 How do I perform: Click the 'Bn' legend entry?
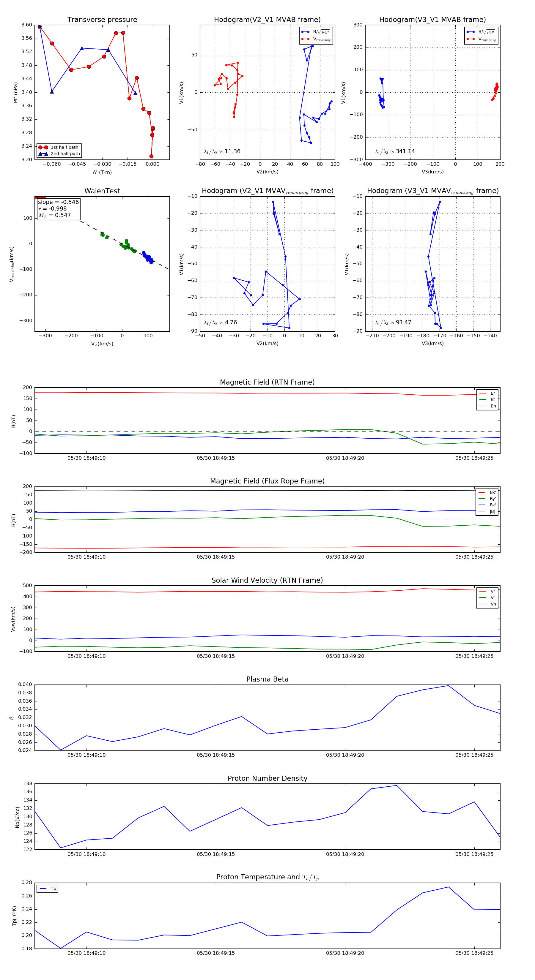pyautogui.click(x=487, y=406)
